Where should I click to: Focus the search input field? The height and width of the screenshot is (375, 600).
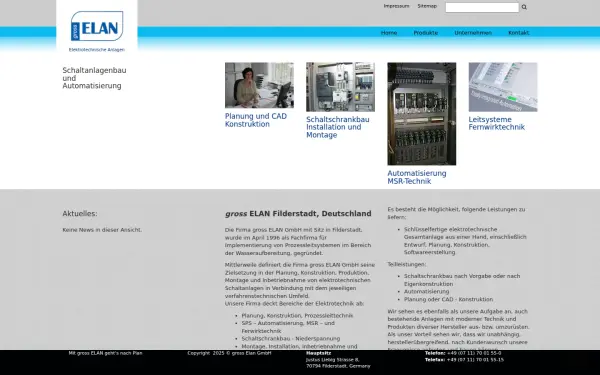coord(482,7)
